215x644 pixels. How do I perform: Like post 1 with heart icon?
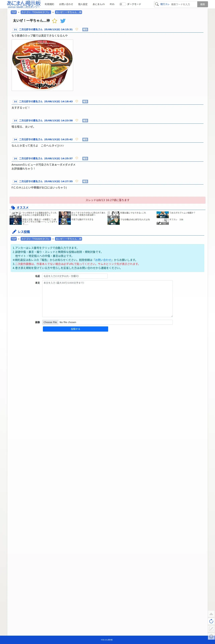77,29
